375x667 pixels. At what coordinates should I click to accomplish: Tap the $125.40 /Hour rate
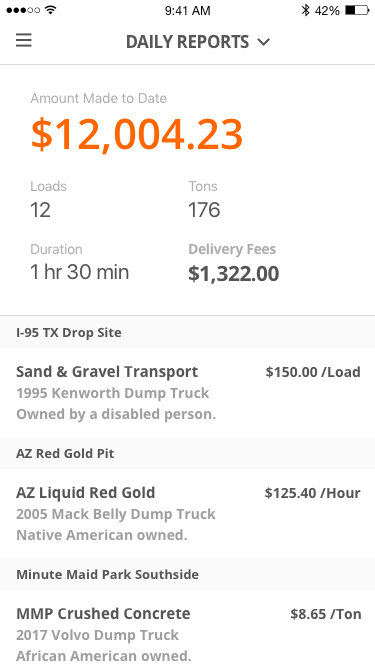tap(312, 493)
